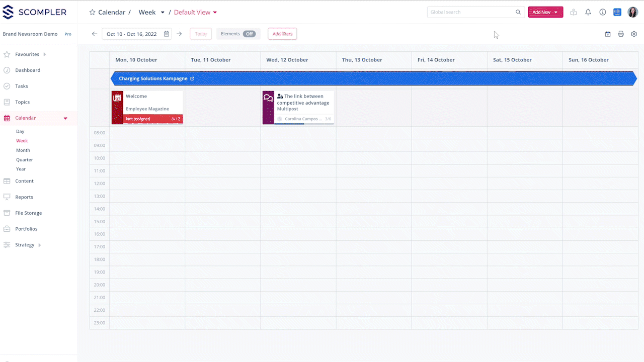The height and width of the screenshot is (362, 644).
Task: Click the notification bell icon
Action: [x=588, y=12]
